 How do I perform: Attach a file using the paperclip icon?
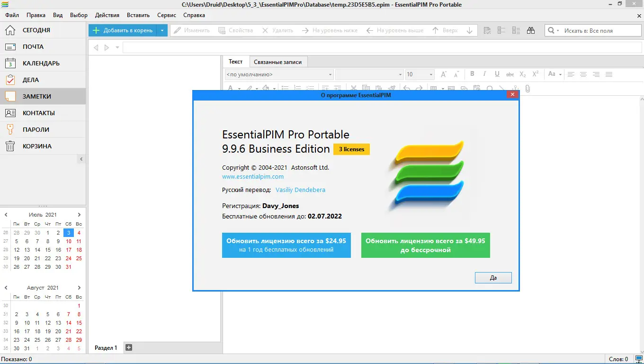[x=528, y=88]
